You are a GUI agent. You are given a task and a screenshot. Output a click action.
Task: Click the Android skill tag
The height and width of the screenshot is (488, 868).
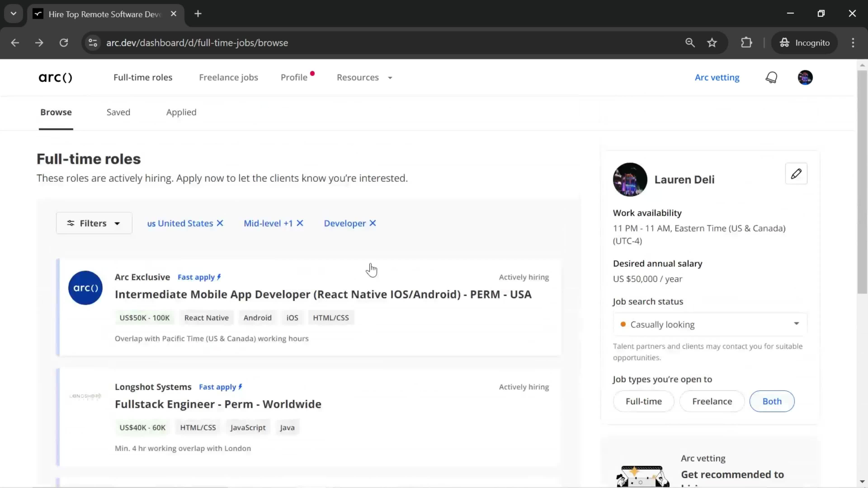pos(257,318)
